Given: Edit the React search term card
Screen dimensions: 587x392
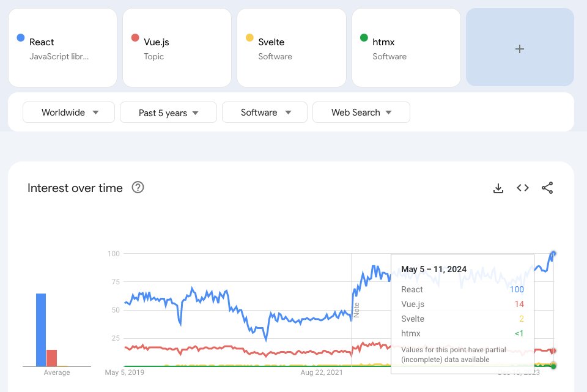Looking at the screenshot, I should 62,48.
